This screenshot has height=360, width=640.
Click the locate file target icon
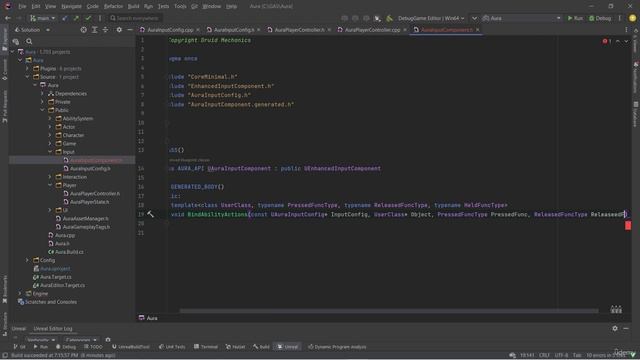(x=83, y=30)
